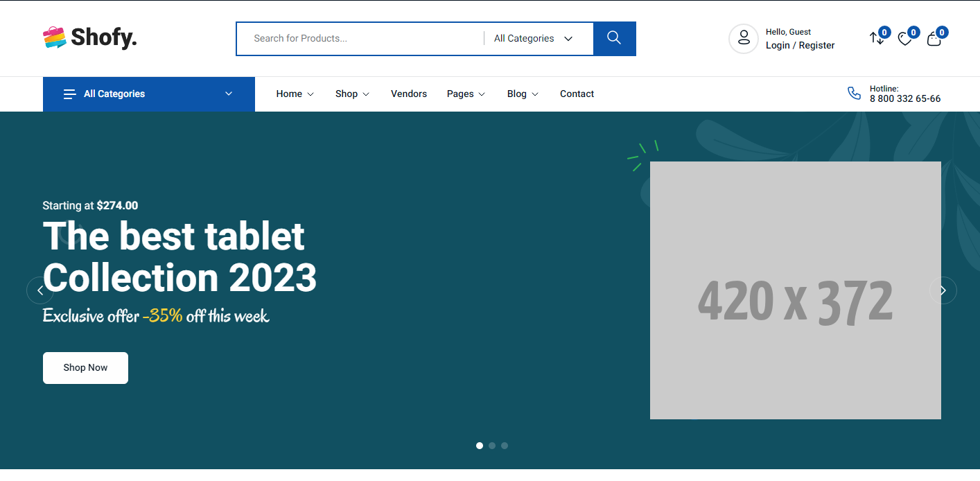
Task: Click the guest user avatar icon
Action: coord(744,38)
